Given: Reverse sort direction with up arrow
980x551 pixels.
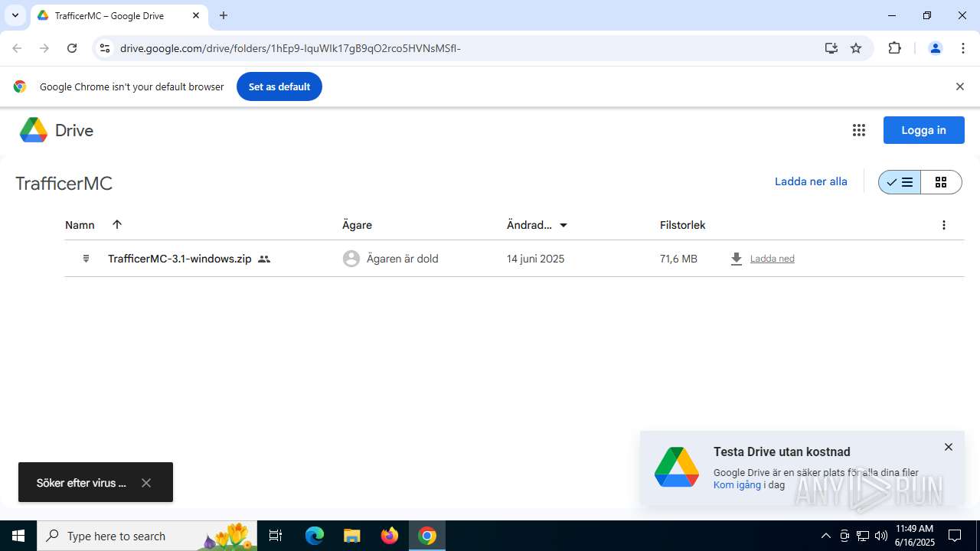Looking at the screenshot, I should coord(117,224).
